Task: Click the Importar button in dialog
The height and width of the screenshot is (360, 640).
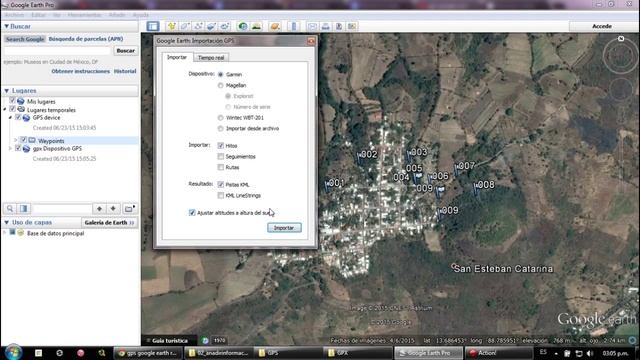Action: 284,228
